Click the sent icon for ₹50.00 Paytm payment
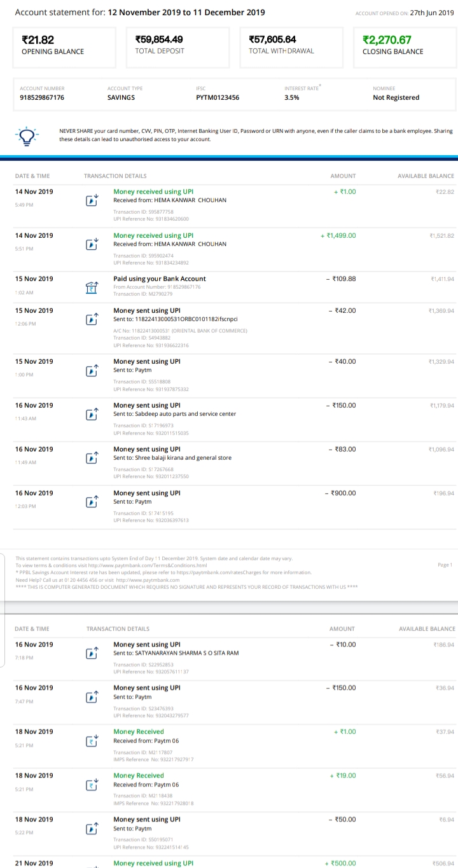 click(92, 828)
